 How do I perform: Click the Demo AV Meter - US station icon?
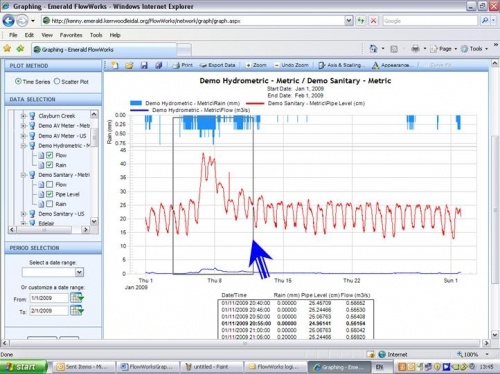[x=32, y=136]
